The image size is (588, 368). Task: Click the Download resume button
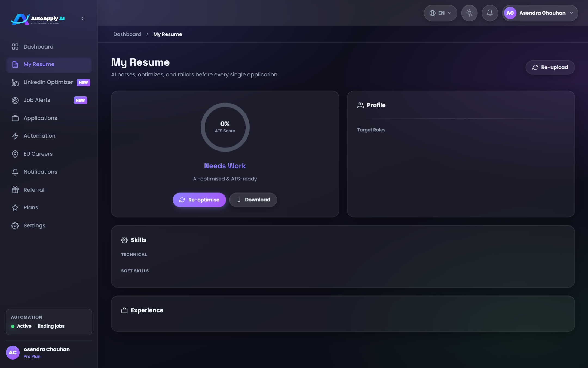coord(253,200)
